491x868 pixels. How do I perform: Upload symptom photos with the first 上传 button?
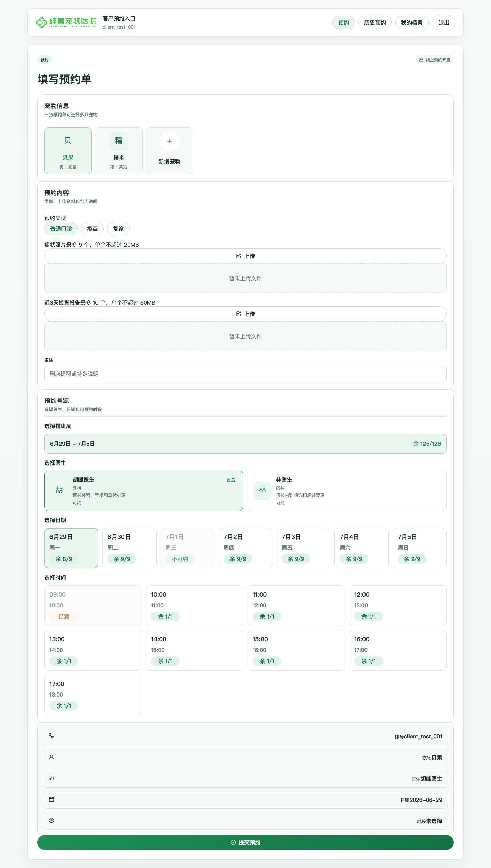(x=245, y=256)
